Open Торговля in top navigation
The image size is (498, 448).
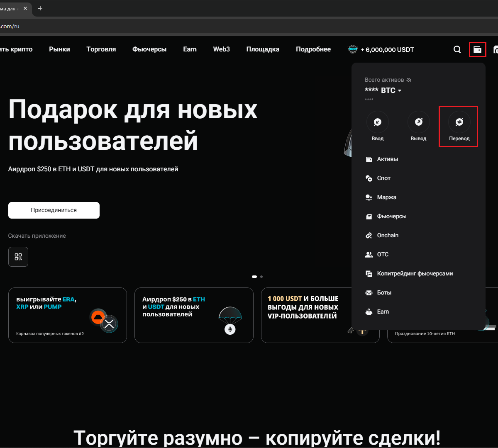[101, 49]
